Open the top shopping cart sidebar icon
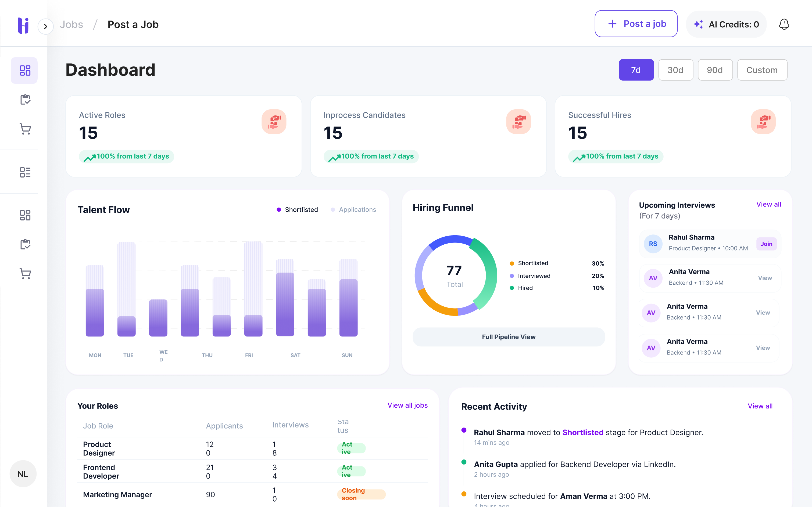The height and width of the screenshot is (507, 812). tap(25, 129)
